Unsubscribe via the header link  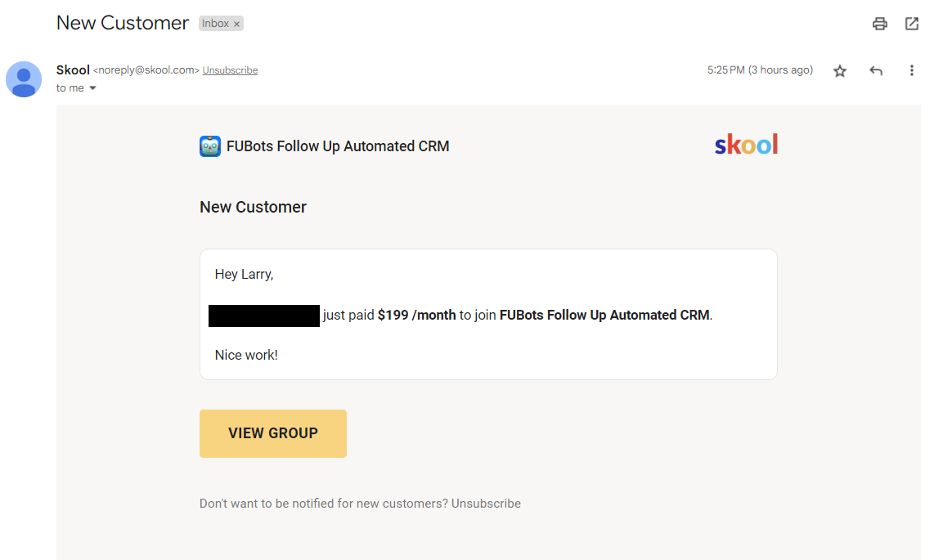coord(229,69)
